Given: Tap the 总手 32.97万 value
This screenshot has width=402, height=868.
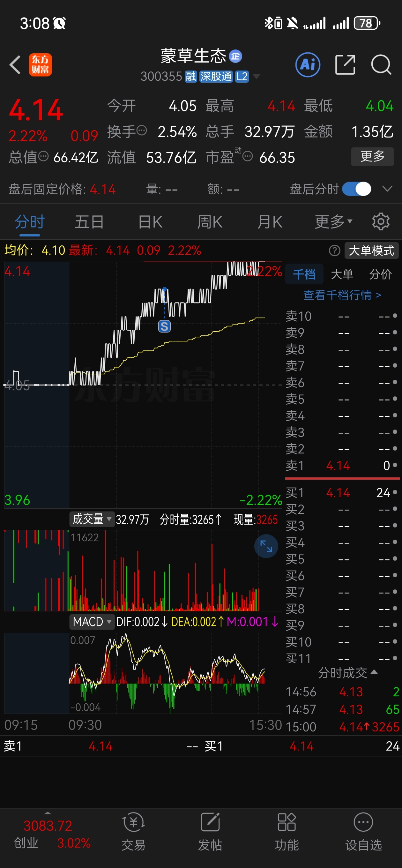Looking at the screenshot, I should click(x=269, y=131).
